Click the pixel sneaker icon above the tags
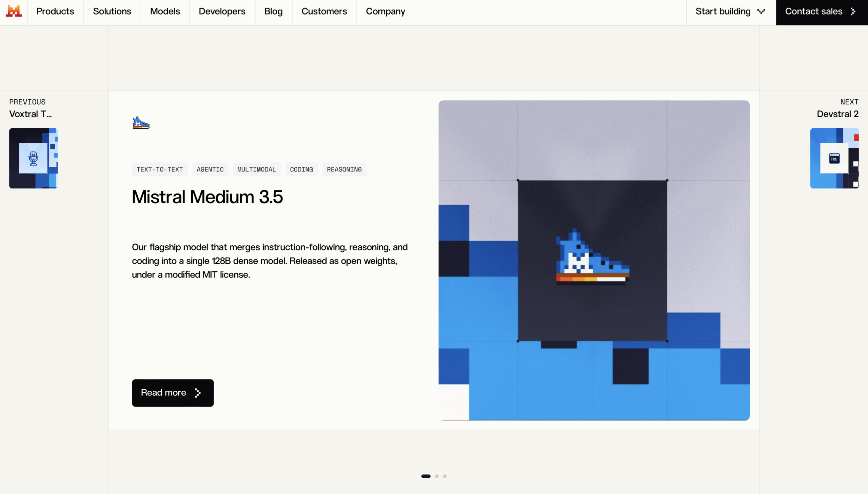The image size is (868, 494). tap(141, 122)
